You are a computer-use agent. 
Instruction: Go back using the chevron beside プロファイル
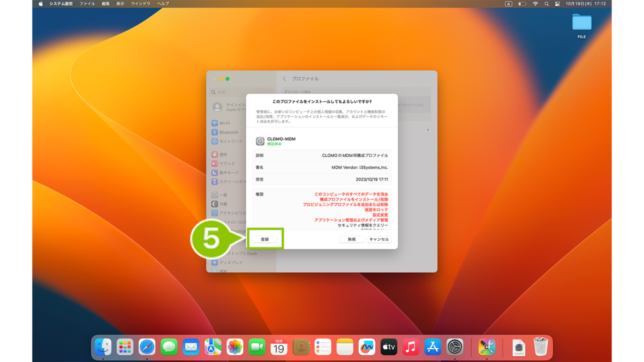[x=284, y=79]
